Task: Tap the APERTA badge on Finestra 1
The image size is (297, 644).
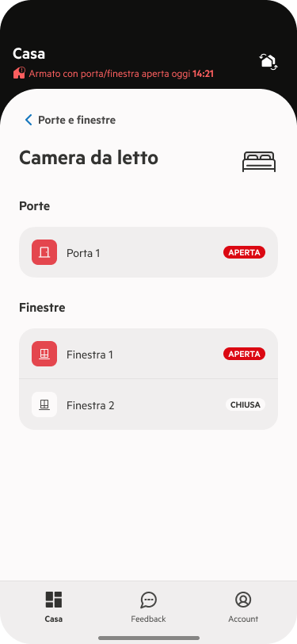Action: click(x=244, y=354)
